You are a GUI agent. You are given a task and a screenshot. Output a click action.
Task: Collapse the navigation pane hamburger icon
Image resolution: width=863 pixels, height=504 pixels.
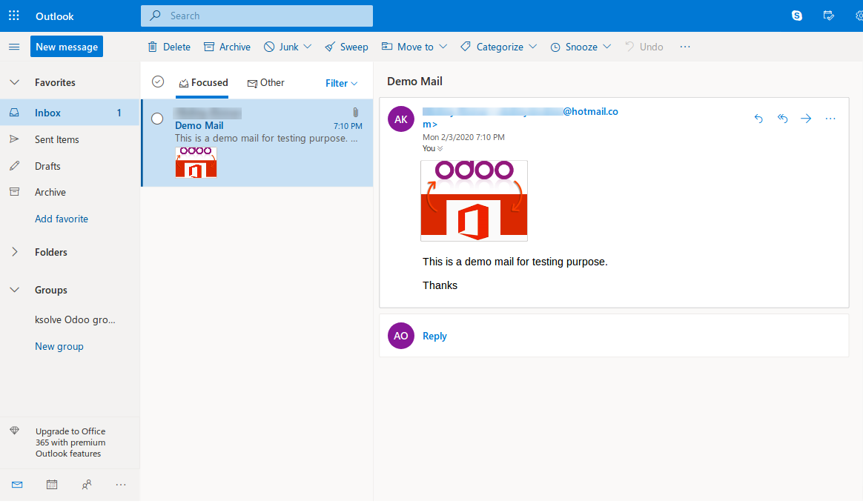click(x=14, y=47)
